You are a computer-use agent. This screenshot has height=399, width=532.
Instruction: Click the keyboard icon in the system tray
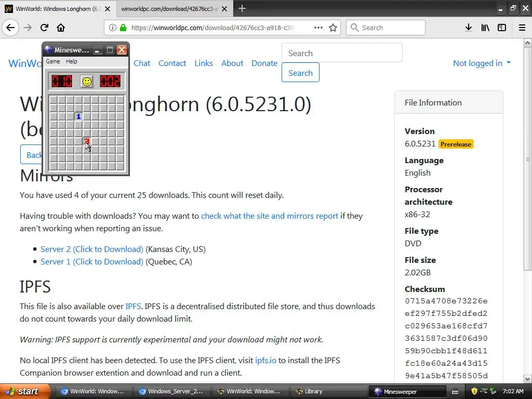click(455, 392)
